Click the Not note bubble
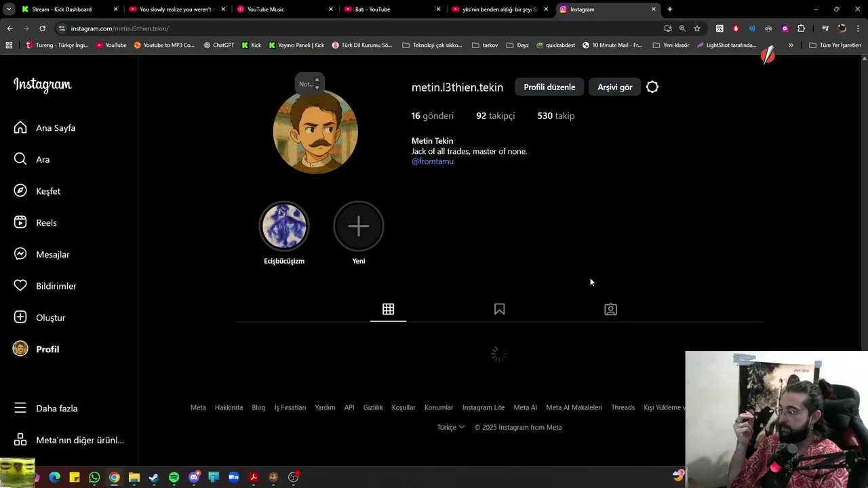This screenshot has height=488, width=868. 309,84
